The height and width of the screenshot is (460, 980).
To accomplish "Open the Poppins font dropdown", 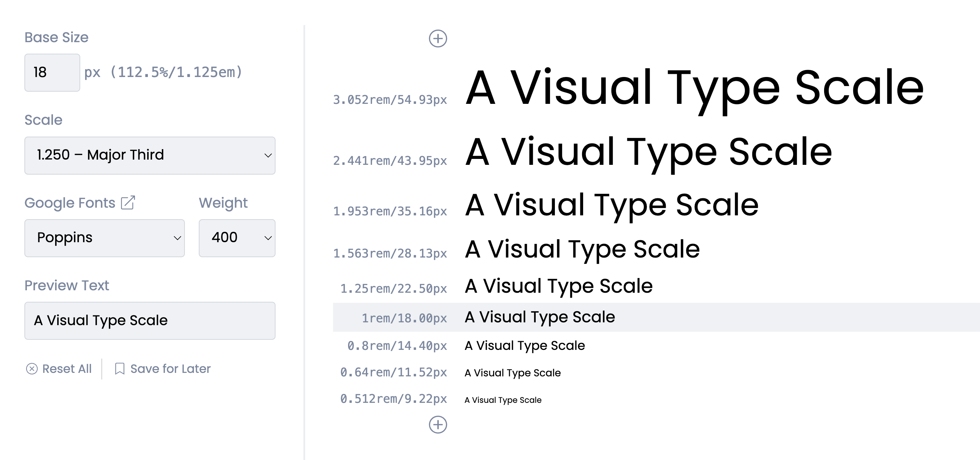I will point(104,238).
